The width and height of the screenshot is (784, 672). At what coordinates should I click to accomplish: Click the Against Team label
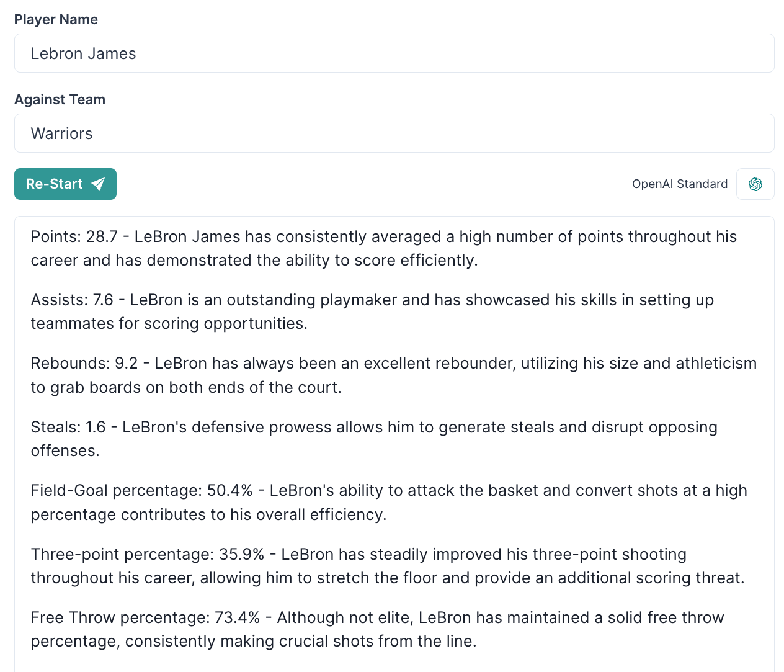pyautogui.click(x=60, y=99)
